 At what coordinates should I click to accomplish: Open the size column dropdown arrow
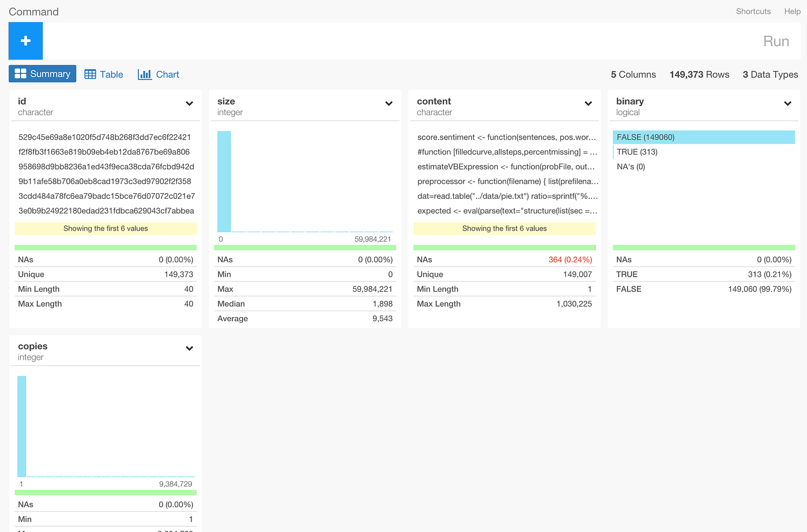(x=389, y=103)
